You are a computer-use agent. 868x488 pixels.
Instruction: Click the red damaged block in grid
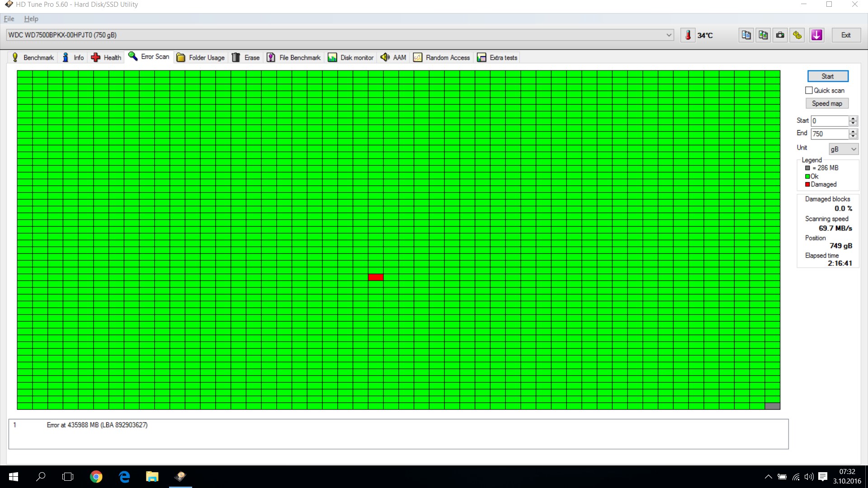376,277
